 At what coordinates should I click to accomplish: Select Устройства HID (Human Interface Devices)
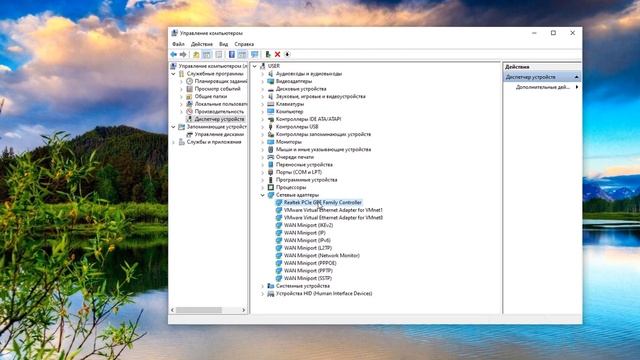point(324,293)
